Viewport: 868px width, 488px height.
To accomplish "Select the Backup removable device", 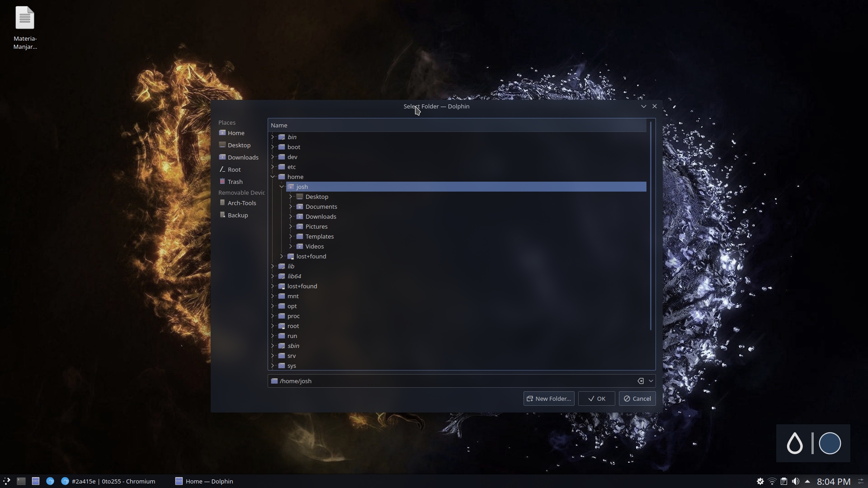I will click(x=233, y=215).
